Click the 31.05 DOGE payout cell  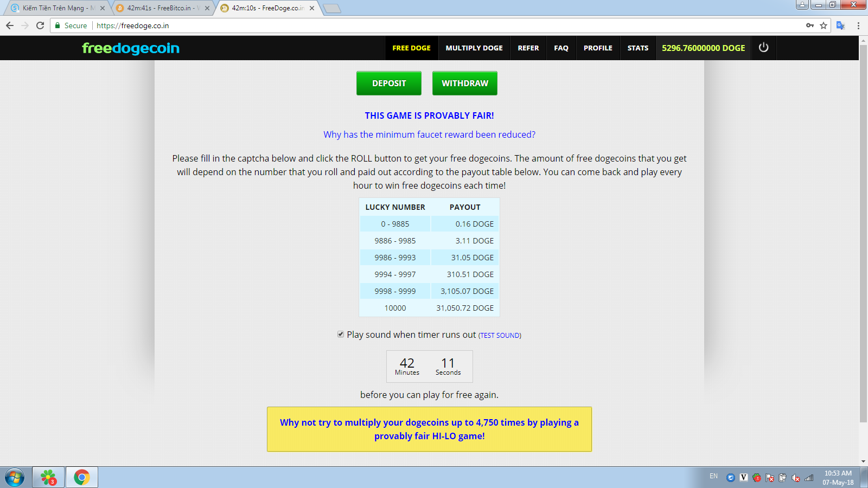(465, 258)
